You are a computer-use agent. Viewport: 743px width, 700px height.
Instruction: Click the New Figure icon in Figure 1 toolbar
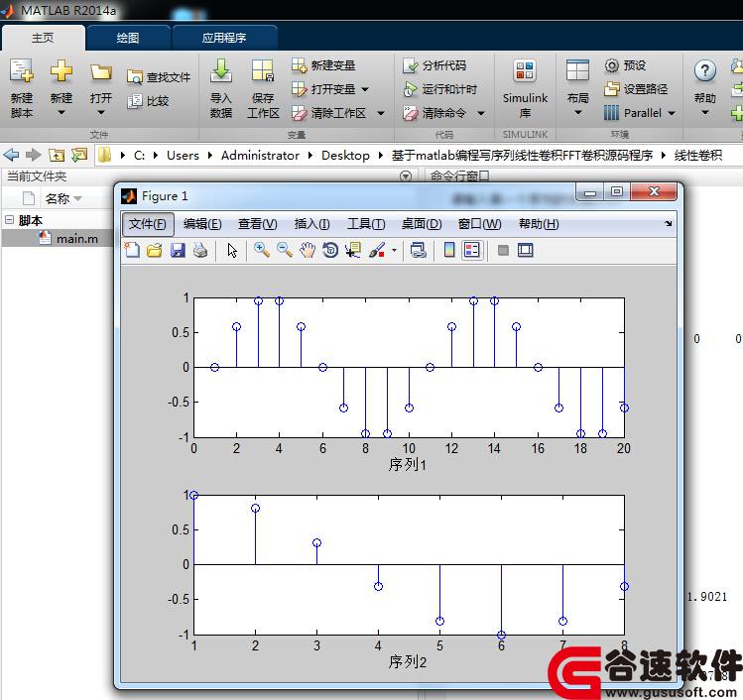[x=132, y=250]
